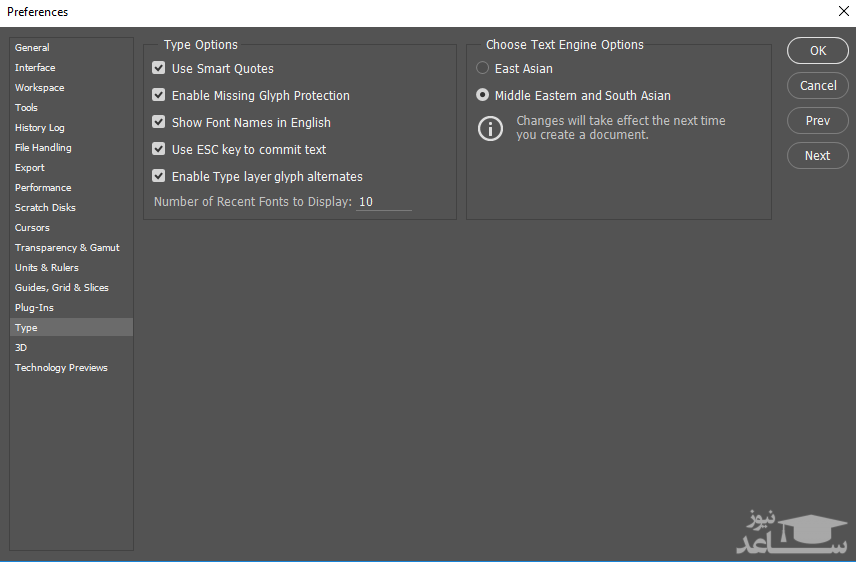This screenshot has height=562, width=856.
Task: Advance to next section with Next
Action: (818, 156)
